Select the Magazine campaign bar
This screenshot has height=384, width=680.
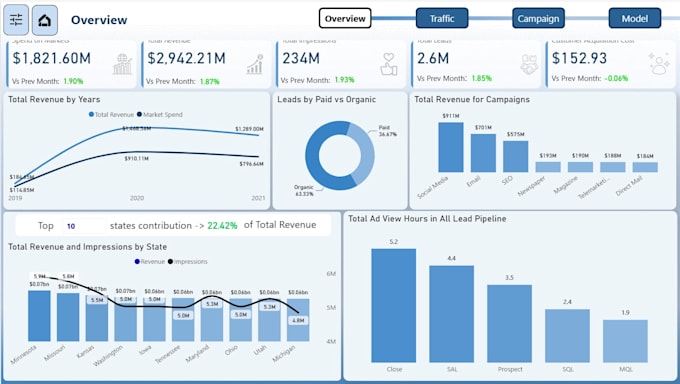click(x=580, y=167)
